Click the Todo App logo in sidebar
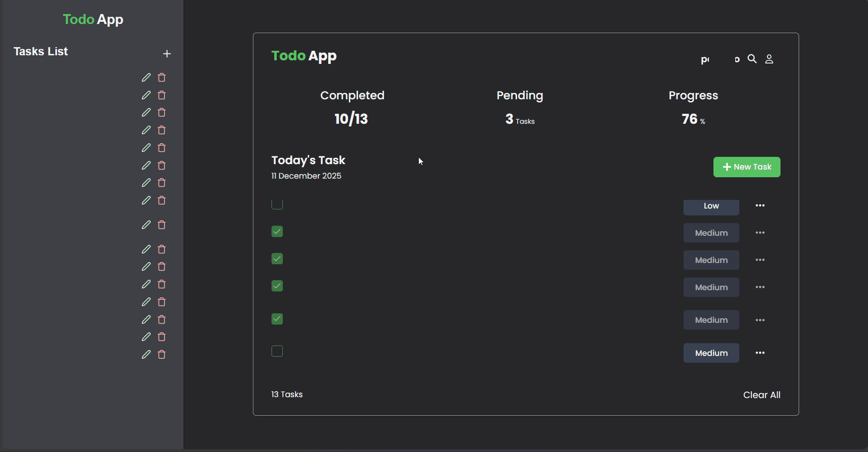Image resolution: width=868 pixels, height=452 pixels. click(x=93, y=19)
